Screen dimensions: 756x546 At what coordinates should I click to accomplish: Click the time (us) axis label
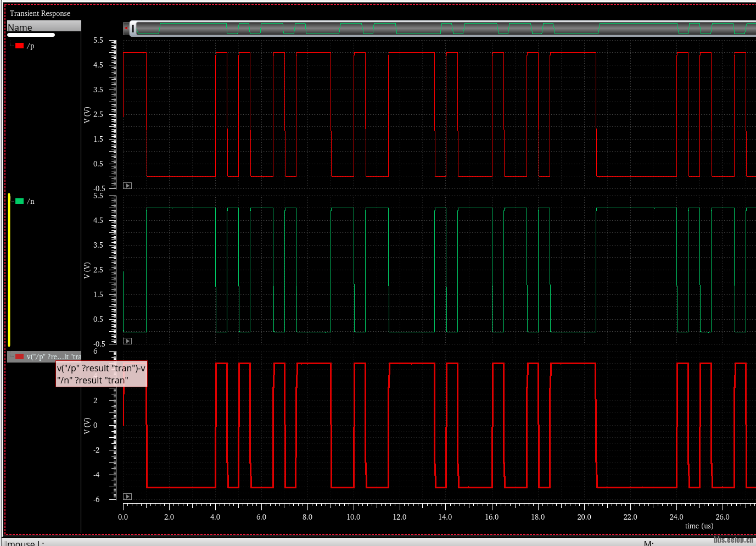699,526
